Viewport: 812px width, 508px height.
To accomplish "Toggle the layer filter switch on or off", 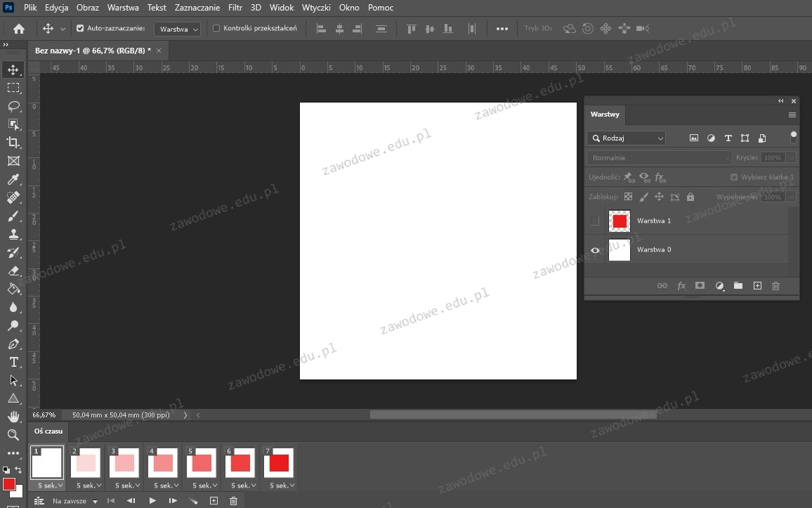I will tap(793, 136).
